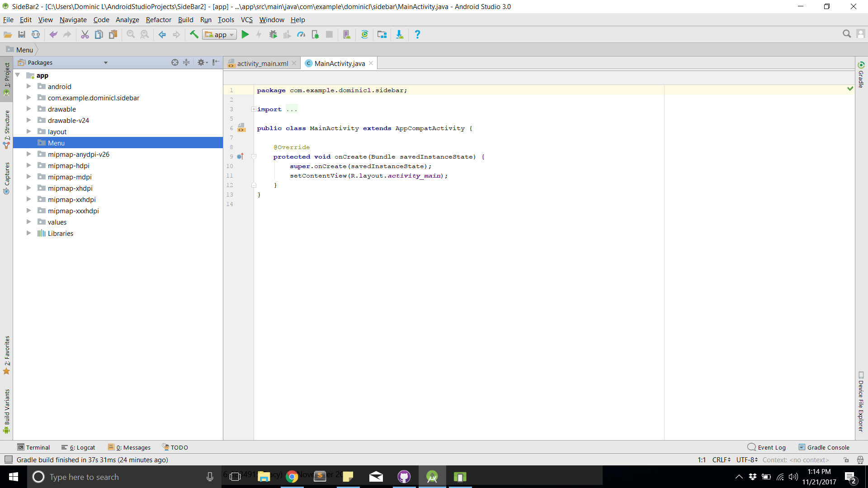The height and width of the screenshot is (488, 868).
Task: Expand the folded import statement
Action: 254,109
